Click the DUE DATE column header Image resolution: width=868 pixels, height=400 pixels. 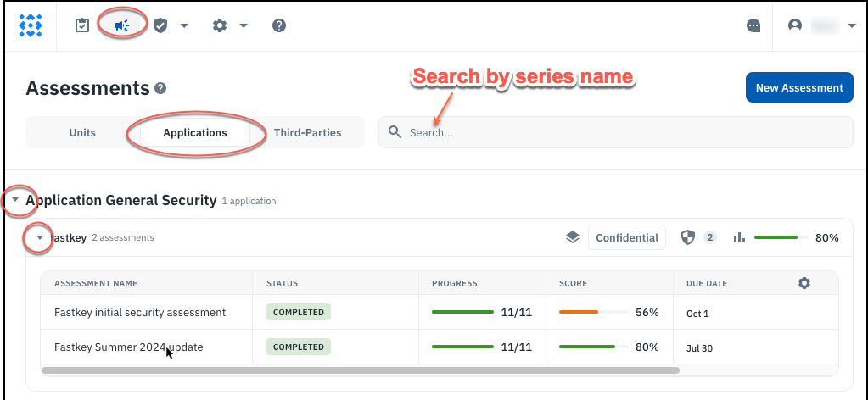(707, 283)
